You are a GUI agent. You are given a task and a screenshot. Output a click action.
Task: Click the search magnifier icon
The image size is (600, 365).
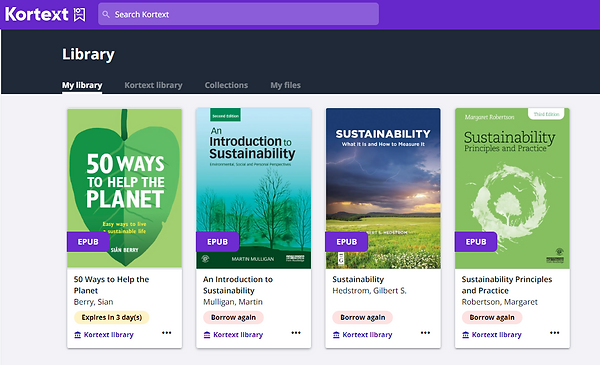[x=106, y=15]
